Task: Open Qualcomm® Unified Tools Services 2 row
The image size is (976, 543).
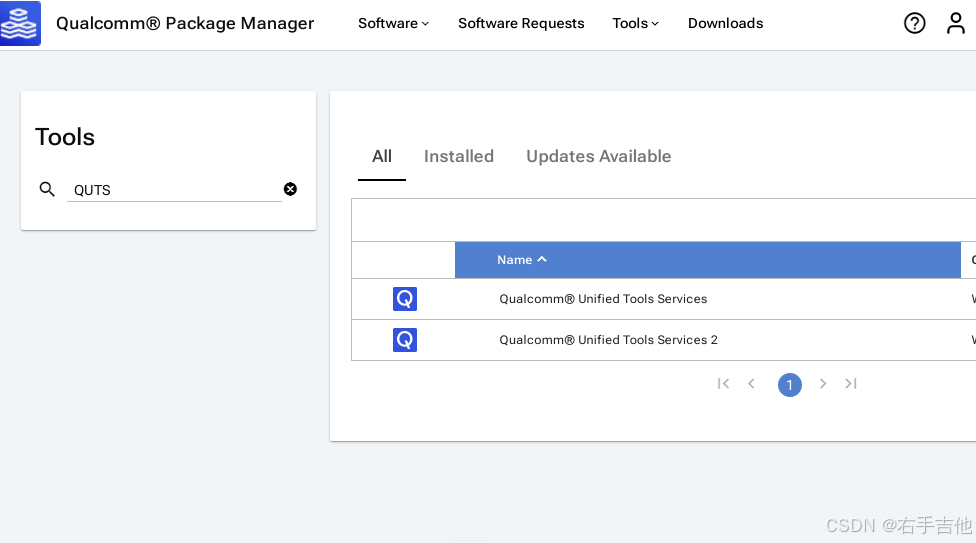Action: click(664, 340)
